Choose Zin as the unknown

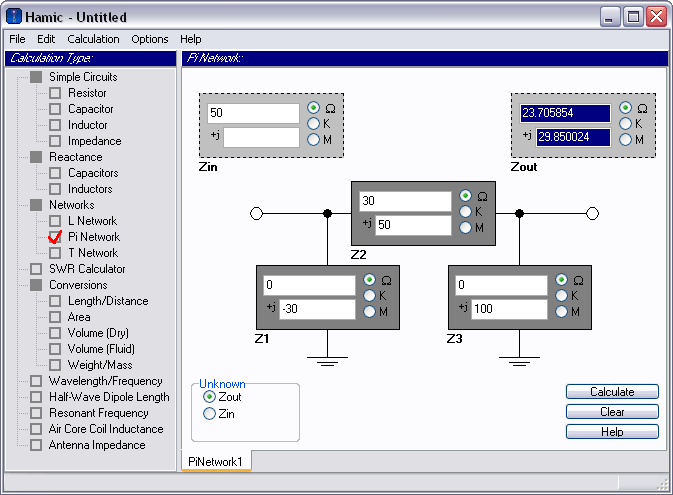click(x=209, y=414)
